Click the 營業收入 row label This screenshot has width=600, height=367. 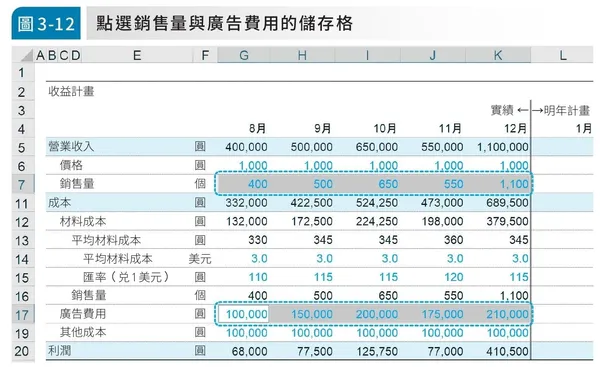pyautogui.click(x=71, y=147)
